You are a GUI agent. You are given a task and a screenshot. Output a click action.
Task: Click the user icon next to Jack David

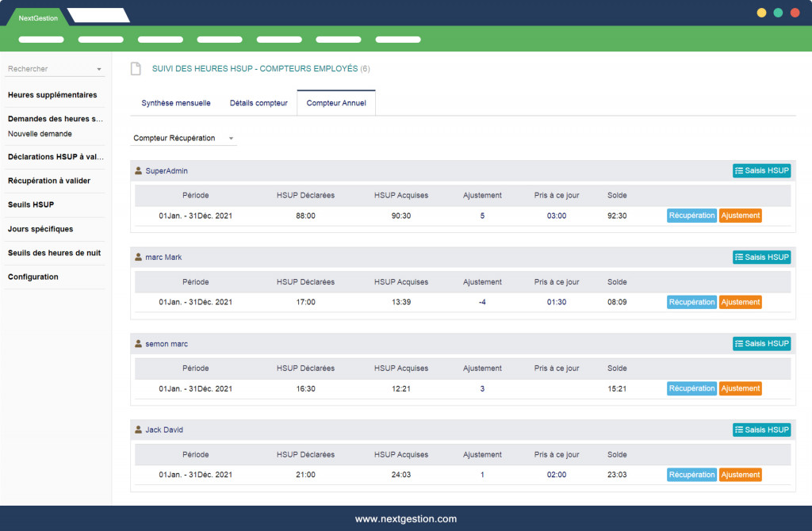(x=139, y=430)
